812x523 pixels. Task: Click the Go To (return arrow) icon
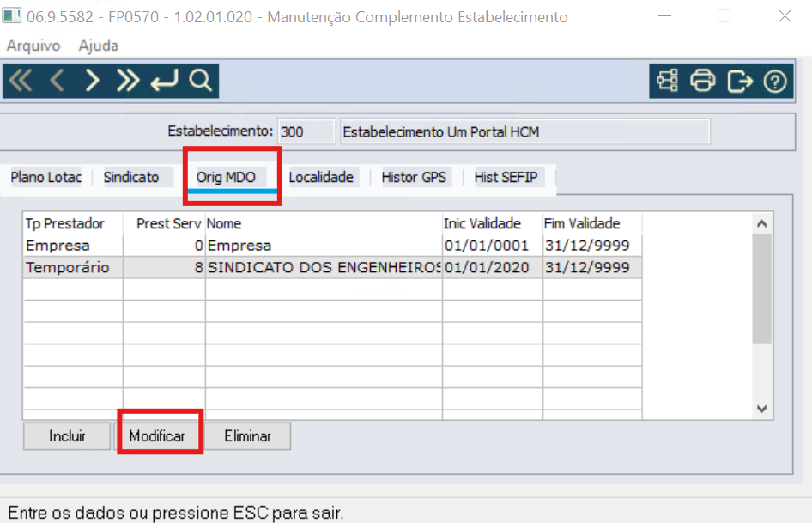coord(164,81)
